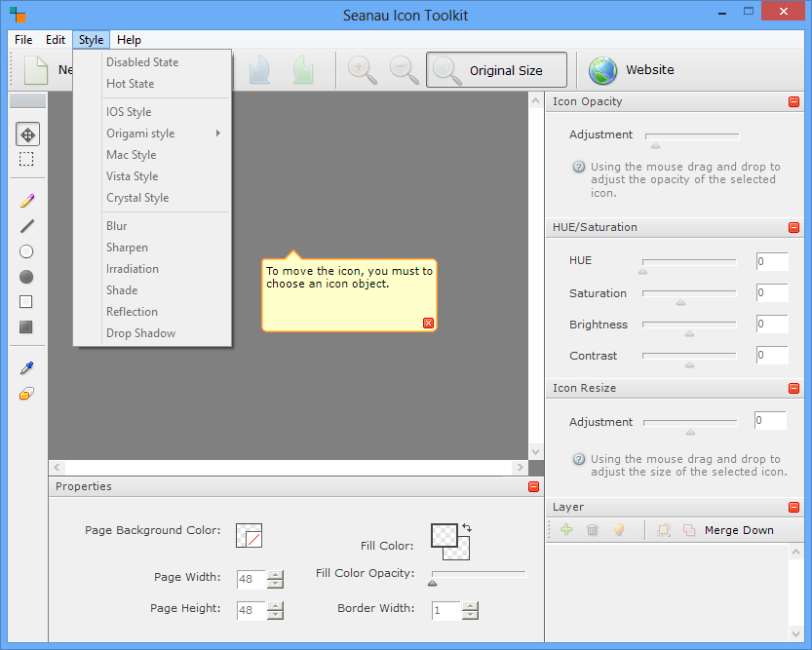
Task: Click the help icon in Icon Resize panel
Action: point(578,460)
